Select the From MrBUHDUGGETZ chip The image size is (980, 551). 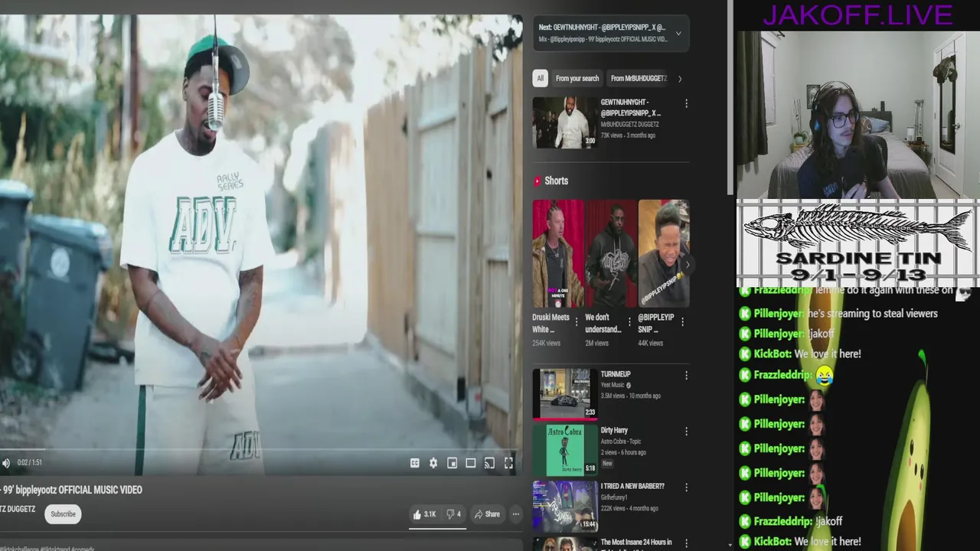click(x=639, y=78)
